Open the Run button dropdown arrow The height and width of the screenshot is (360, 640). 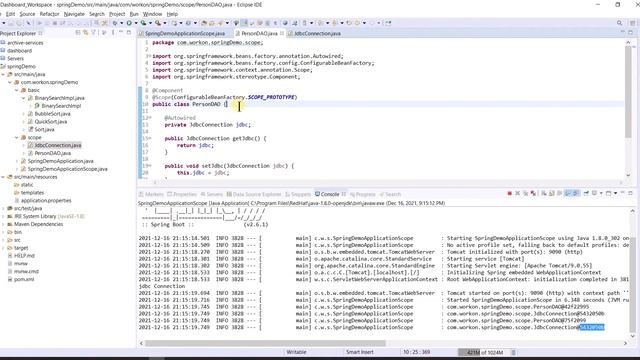tap(136, 23)
